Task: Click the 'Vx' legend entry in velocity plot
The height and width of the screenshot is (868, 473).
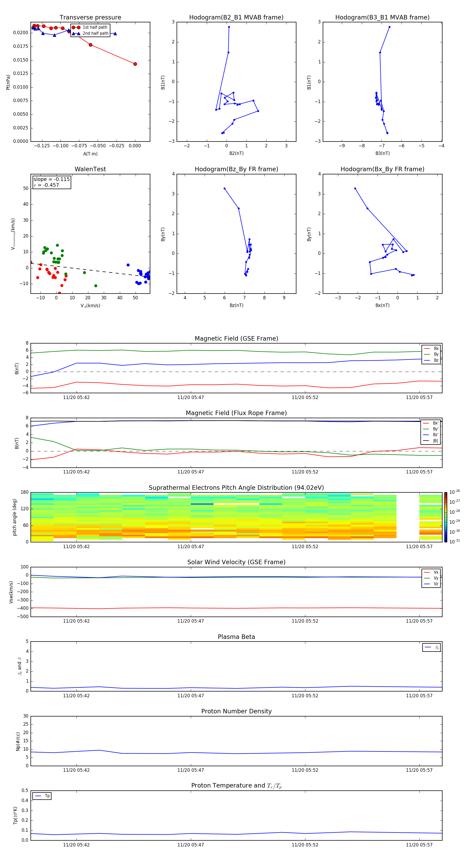Action: 431,572
